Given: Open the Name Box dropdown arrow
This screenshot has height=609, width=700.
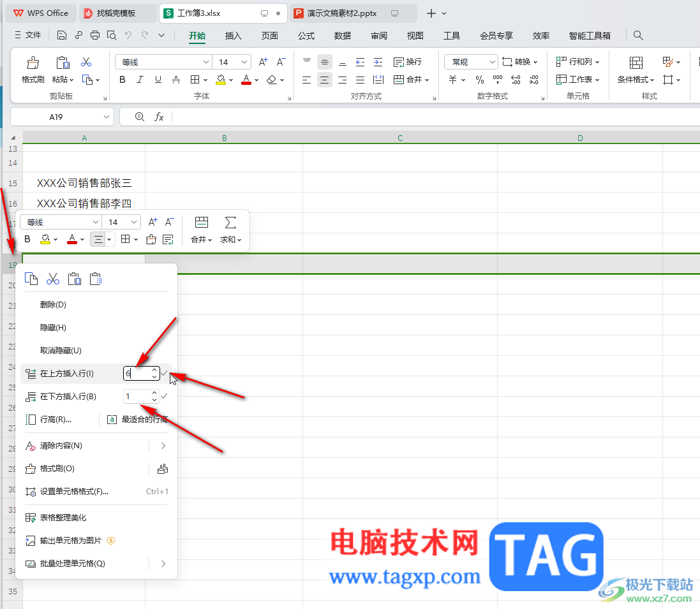Looking at the screenshot, I should pos(107,117).
